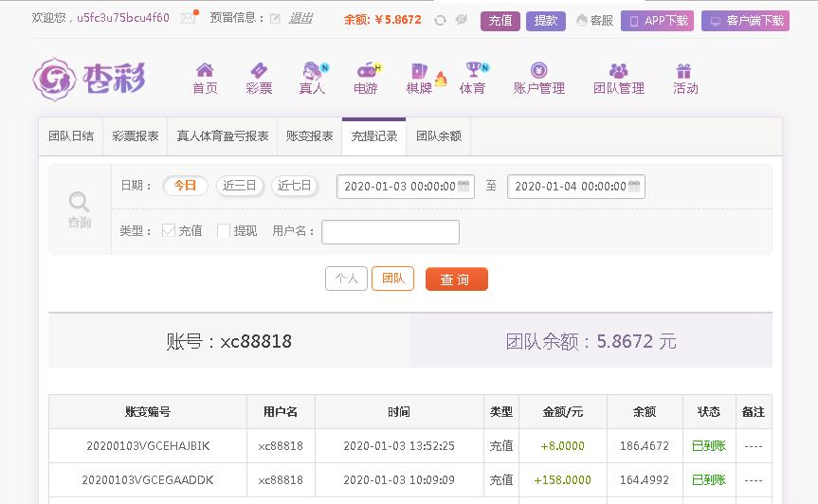Open the 体育 trophy icon
The width and height of the screenshot is (818, 504).
[474, 69]
